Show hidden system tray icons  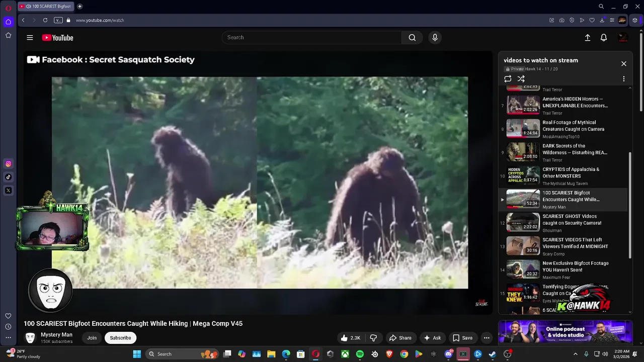(x=576, y=354)
